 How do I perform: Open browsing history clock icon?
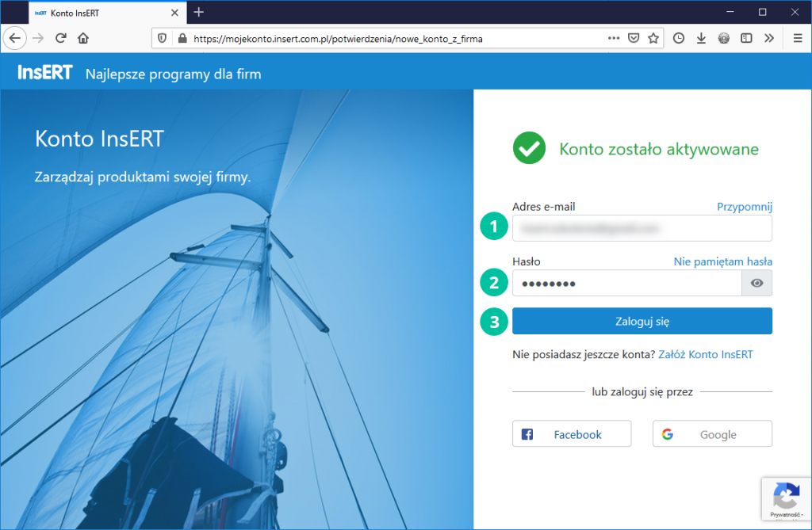point(679,38)
